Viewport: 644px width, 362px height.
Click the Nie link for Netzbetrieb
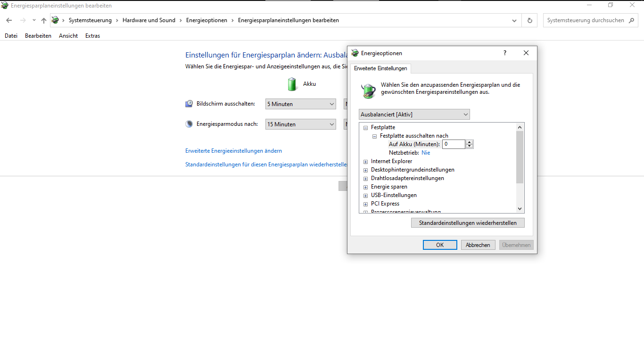426,152
